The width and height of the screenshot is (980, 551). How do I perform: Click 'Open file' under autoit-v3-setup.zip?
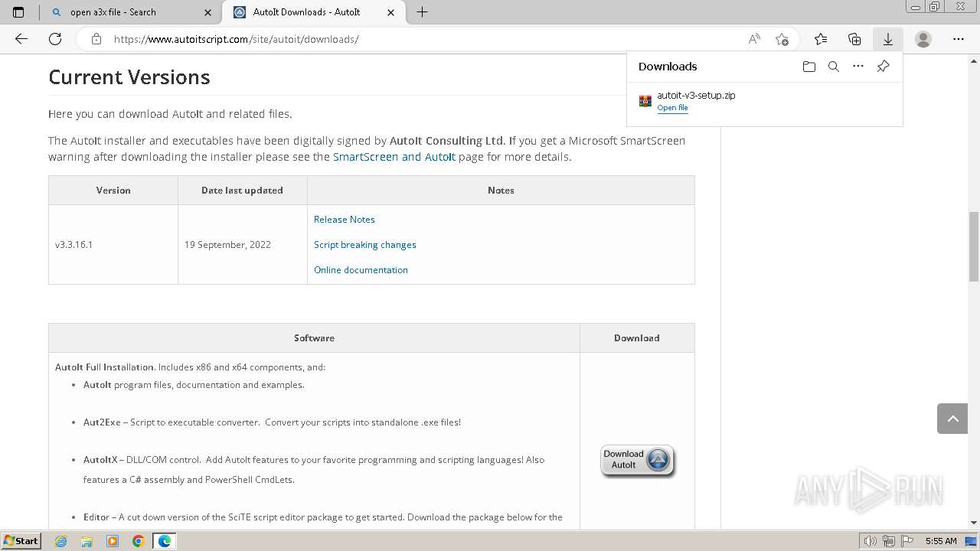[x=672, y=108]
